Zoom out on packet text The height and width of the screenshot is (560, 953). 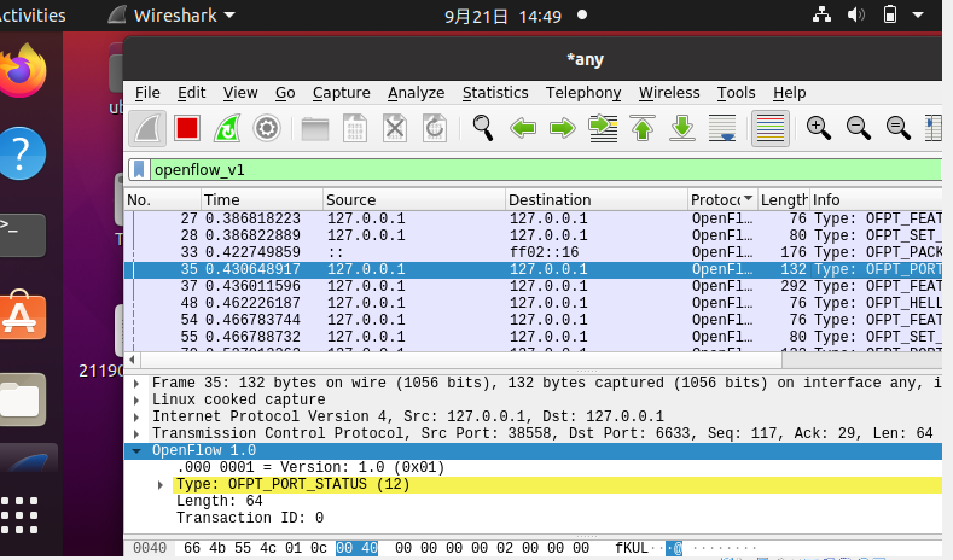point(858,128)
